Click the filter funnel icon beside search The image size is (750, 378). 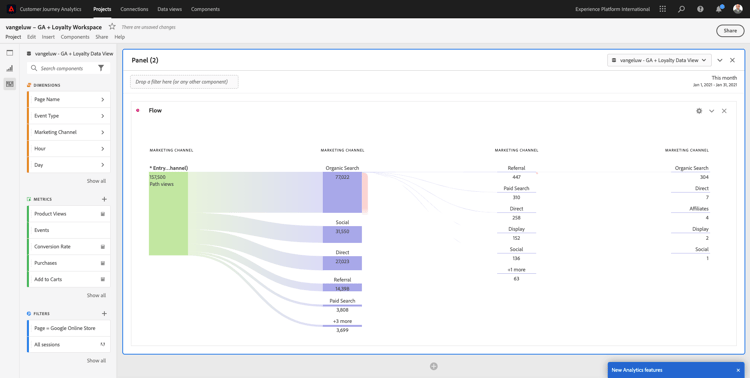tap(101, 68)
